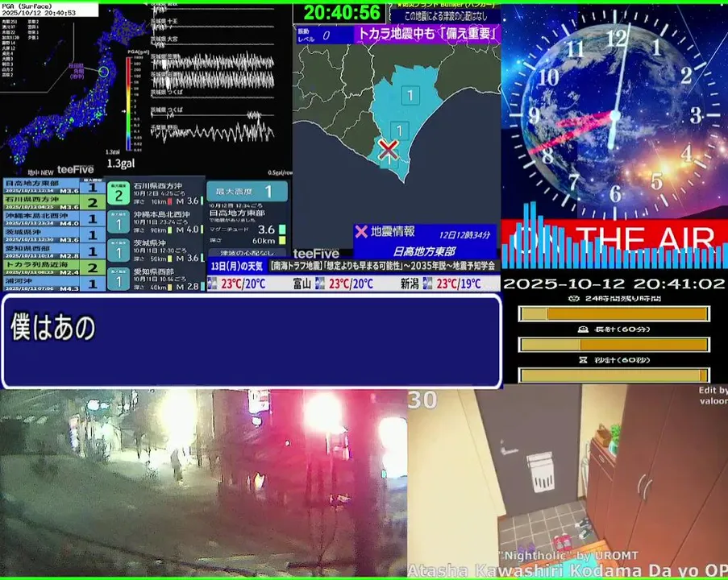Open the anime entrance room video

point(568,483)
